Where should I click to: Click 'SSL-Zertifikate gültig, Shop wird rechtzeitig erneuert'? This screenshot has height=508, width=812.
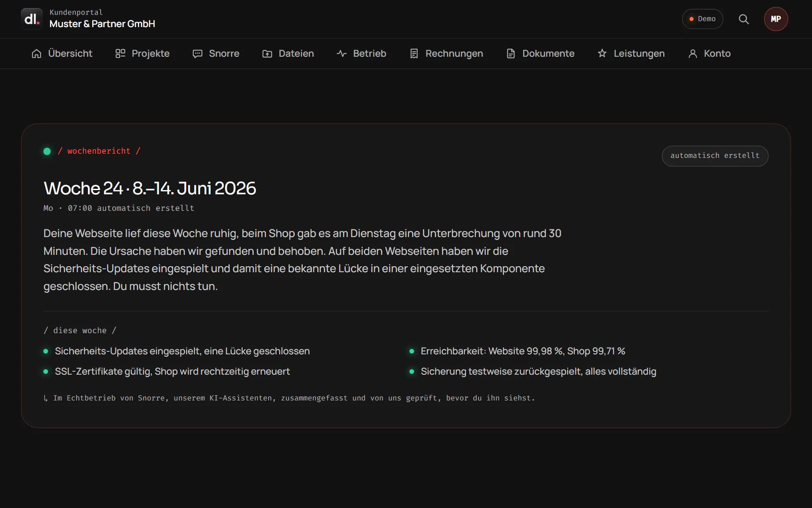point(173,372)
